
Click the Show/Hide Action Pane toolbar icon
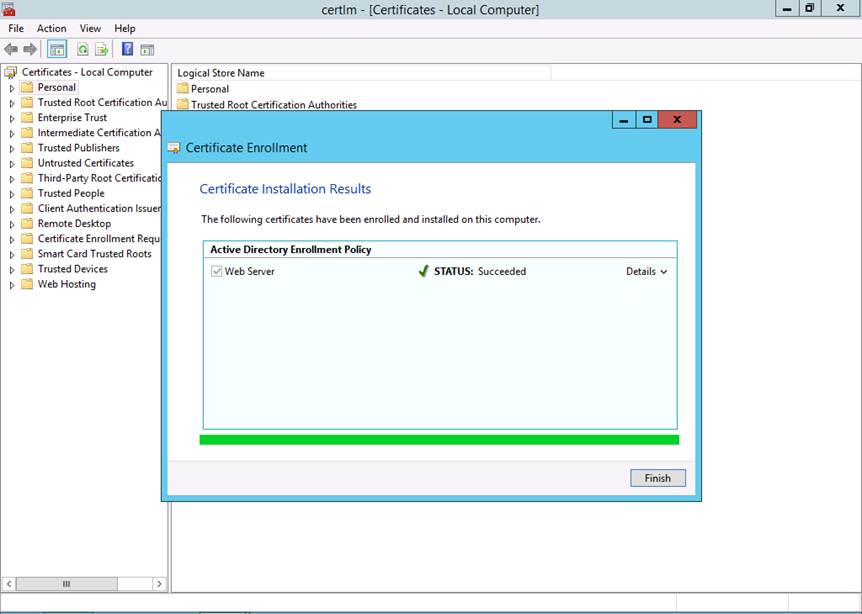click(147, 49)
